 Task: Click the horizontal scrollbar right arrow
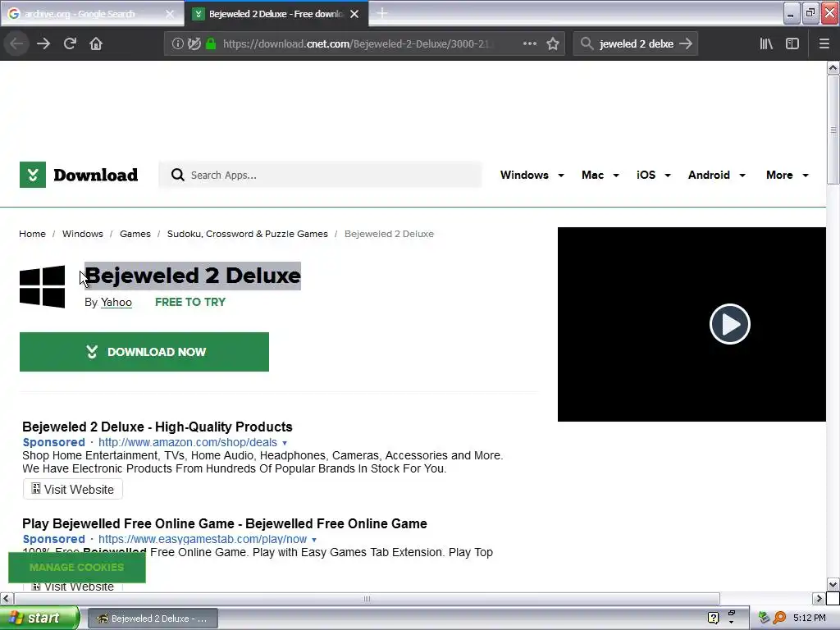point(819,598)
